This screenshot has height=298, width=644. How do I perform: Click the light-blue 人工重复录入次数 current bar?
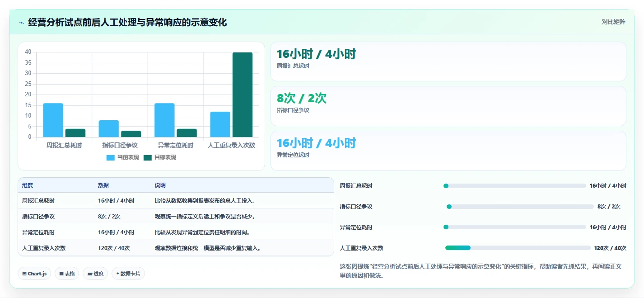click(x=220, y=124)
